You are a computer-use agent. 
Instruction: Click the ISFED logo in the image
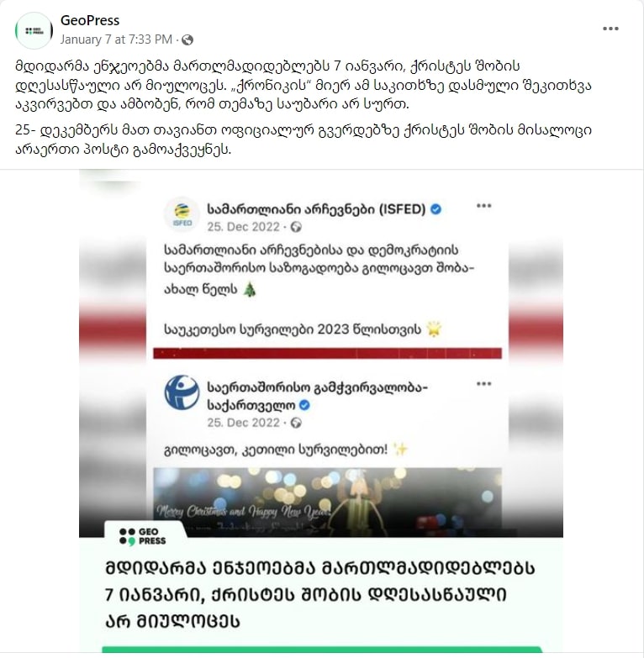point(182,213)
